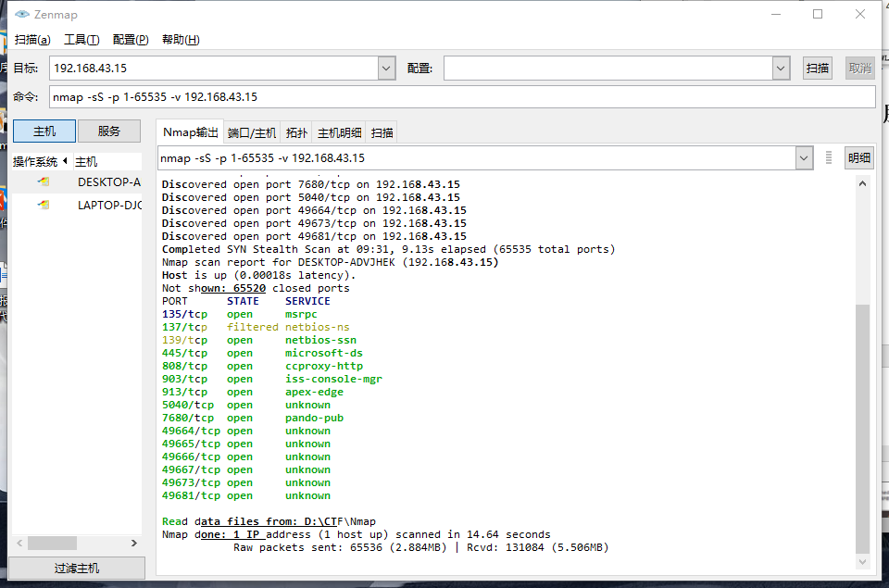
Task: Click the STATE column heading in output
Action: click(x=243, y=301)
